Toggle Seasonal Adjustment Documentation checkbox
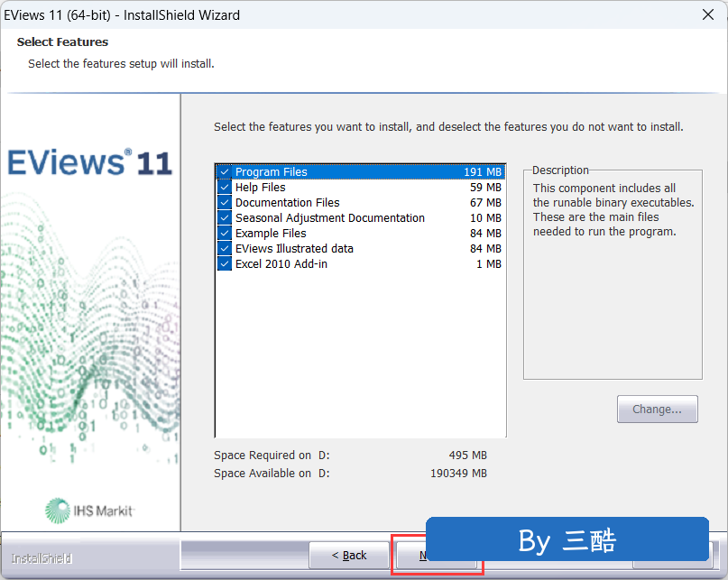The width and height of the screenshot is (728, 580). [225, 217]
